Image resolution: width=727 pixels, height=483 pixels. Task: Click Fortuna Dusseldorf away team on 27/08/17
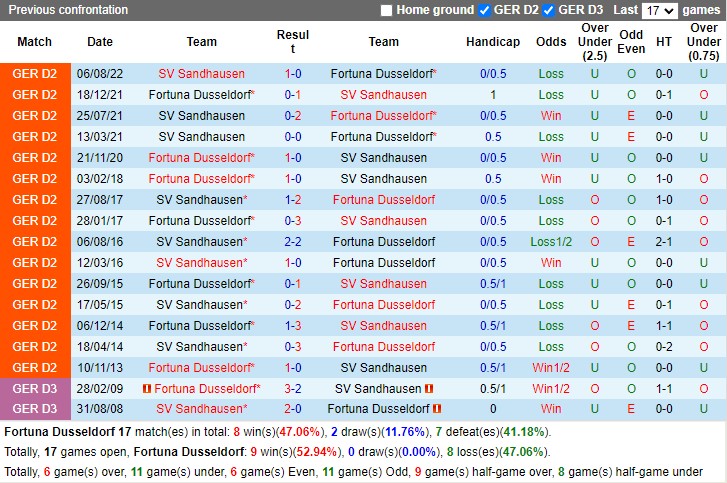(383, 200)
